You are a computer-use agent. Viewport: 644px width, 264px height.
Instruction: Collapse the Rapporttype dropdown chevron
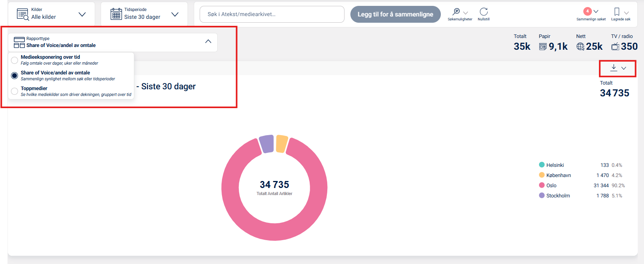(x=208, y=42)
